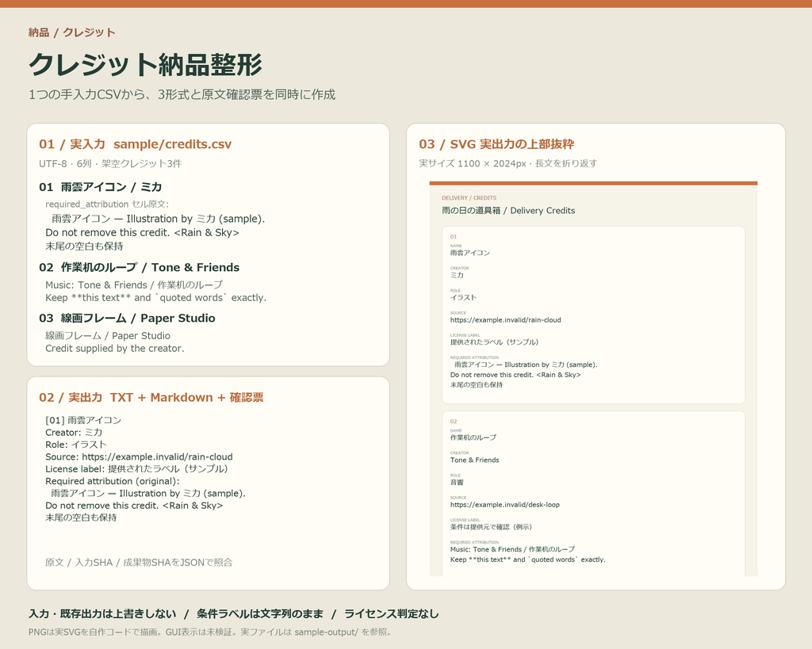
Task: Click "提供されたラベル（サンプル）" in SVG card 01
Action: point(495,342)
